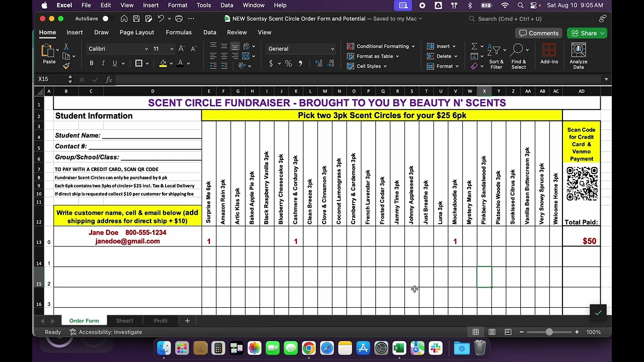Click Accessibility: Investigate in status bar
Image resolution: width=644 pixels, height=362 pixels.
[x=106, y=332]
